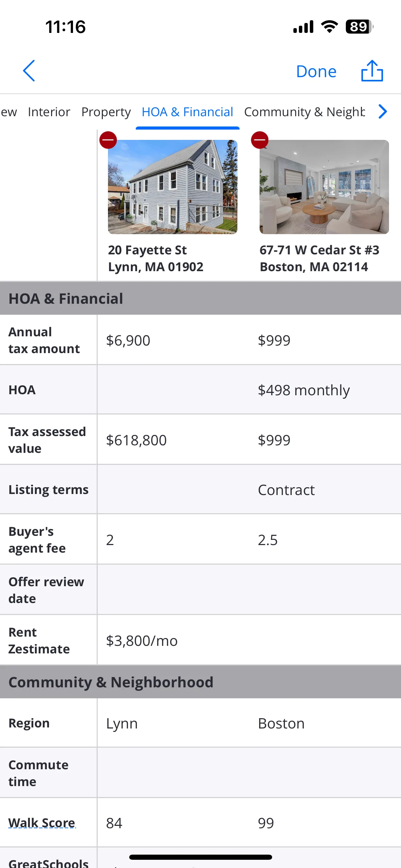
Task: Tap the right chevron for more tabs
Action: [382, 112]
